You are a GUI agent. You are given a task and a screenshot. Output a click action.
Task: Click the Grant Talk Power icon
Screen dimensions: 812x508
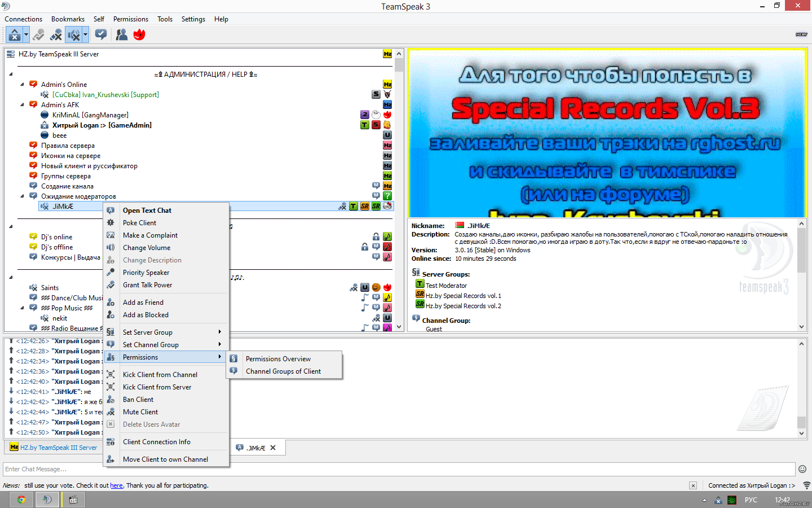[x=111, y=284]
